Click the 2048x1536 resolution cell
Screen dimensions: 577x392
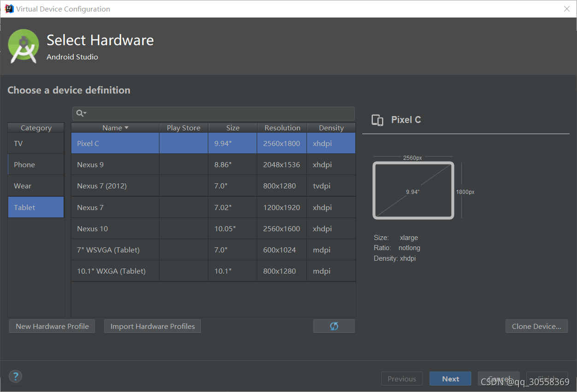click(x=282, y=164)
